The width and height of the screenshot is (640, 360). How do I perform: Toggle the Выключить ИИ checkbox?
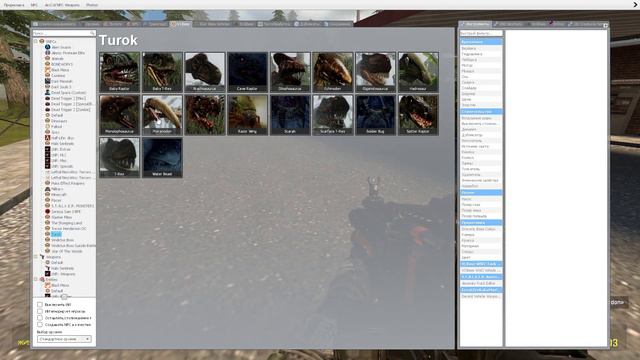click(40, 304)
